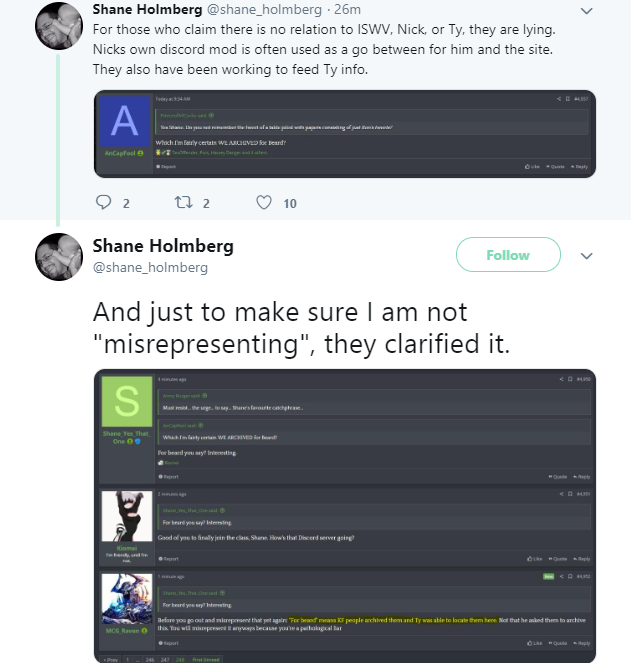The width and height of the screenshot is (631, 663).
Task: Open the AnCapFool forum screenshot image
Action: 345,134
